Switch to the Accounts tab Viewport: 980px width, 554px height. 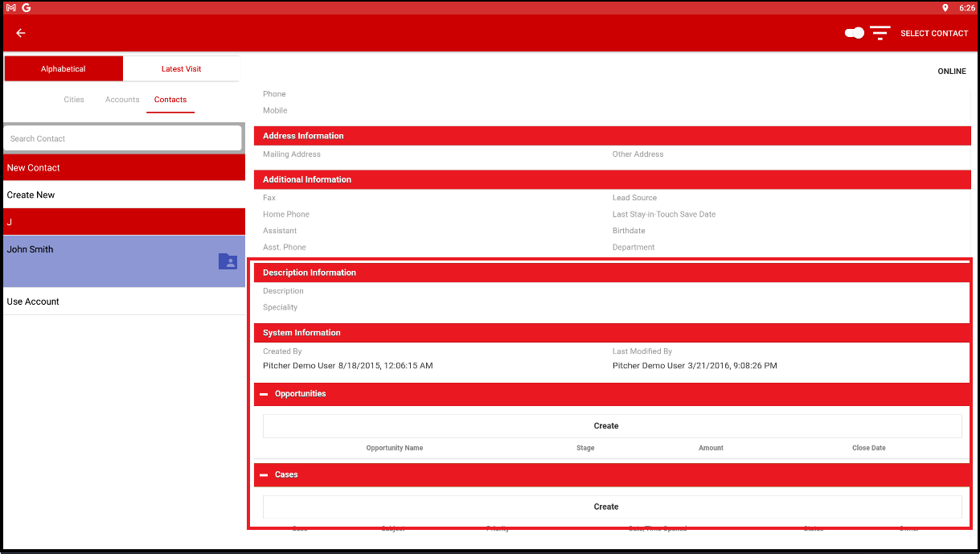121,99
